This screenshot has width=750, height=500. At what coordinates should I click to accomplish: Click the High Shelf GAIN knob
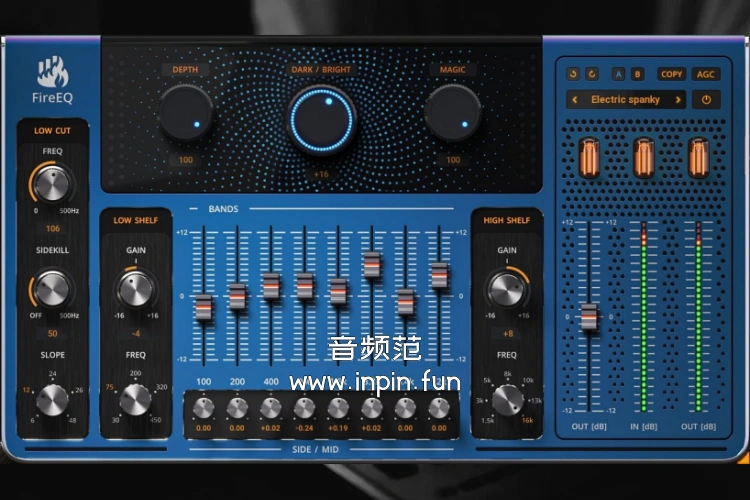coord(507,289)
